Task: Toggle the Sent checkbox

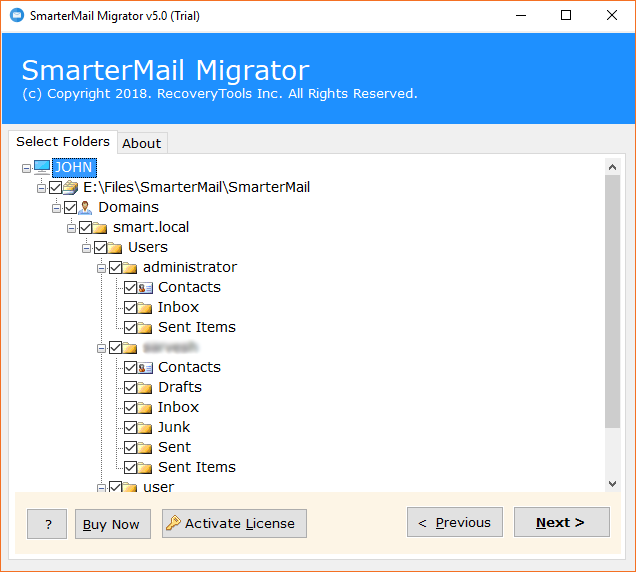Action: pos(131,447)
